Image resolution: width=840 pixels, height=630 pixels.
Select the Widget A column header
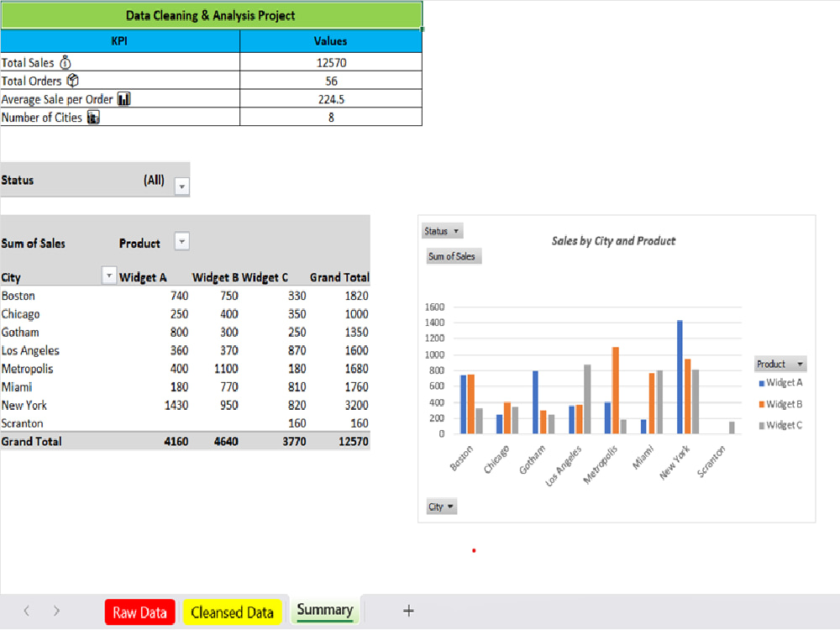click(x=143, y=277)
